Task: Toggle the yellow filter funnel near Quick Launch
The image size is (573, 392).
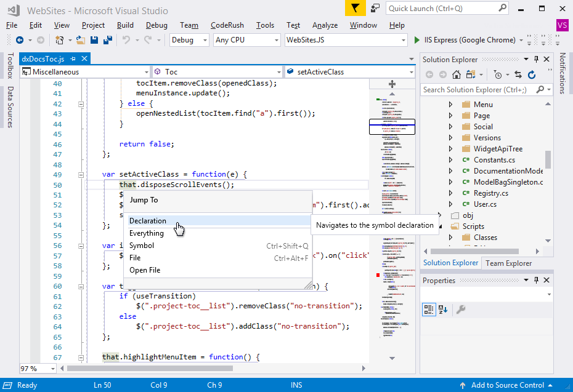Action: pyautogui.click(x=354, y=8)
